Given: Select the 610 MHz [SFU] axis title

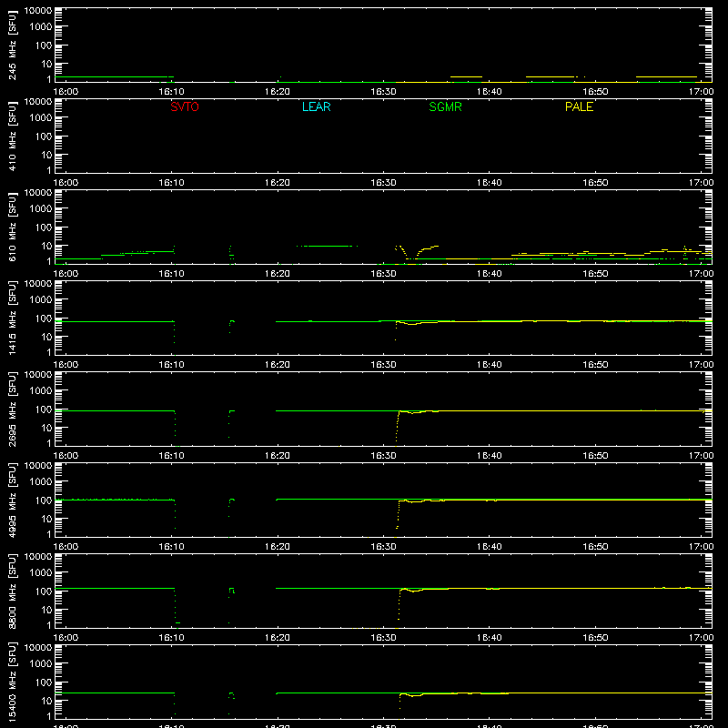Looking at the screenshot, I should [13, 227].
